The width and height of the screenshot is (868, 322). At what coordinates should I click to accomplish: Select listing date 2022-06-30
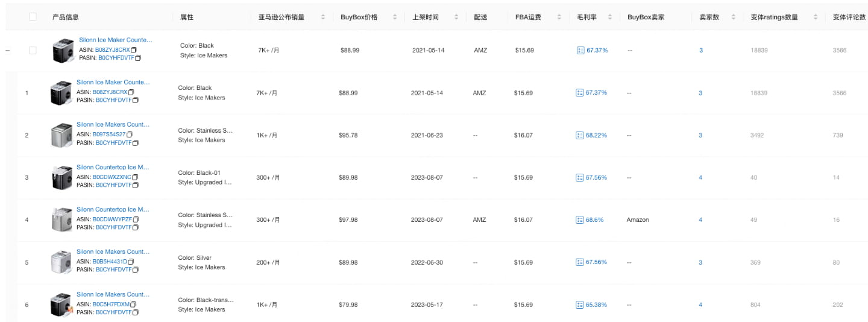click(x=427, y=262)
